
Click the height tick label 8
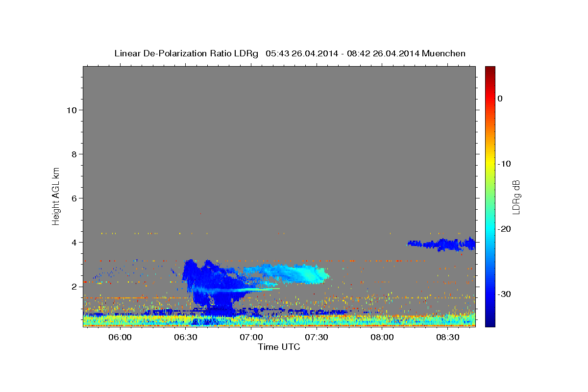(74, 154)
